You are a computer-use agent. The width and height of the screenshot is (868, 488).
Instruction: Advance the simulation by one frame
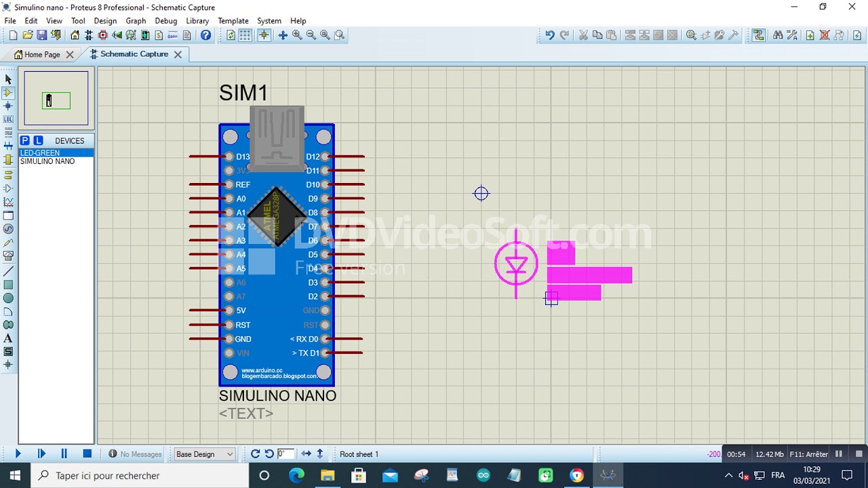(x=41, y=454)
